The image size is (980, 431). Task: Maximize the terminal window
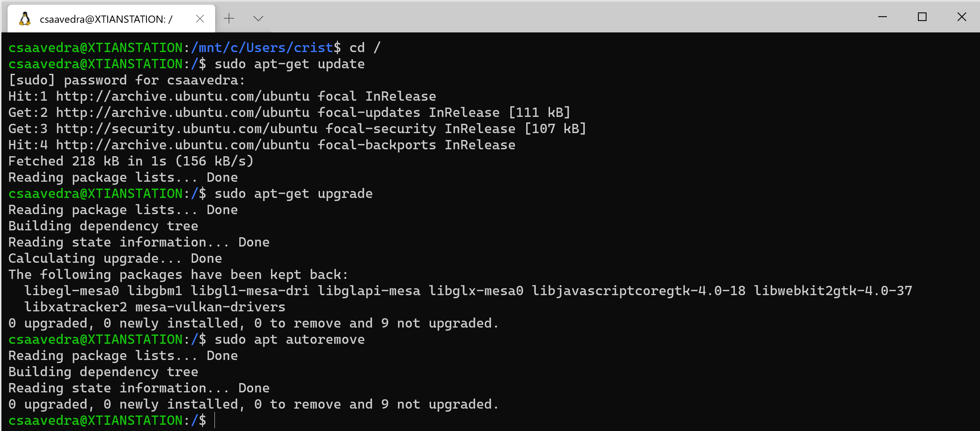click(x=922, y=17)
